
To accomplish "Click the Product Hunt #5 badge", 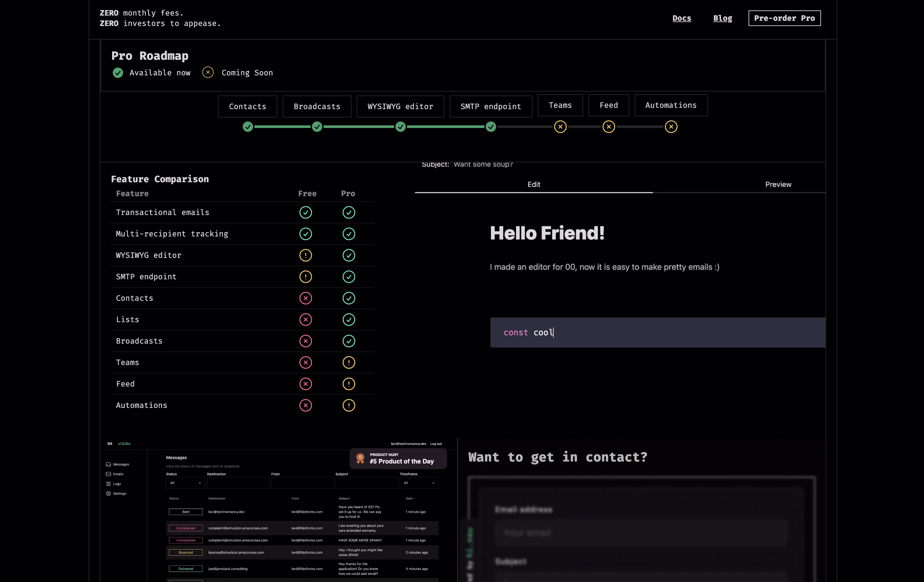I will (x=398, y=459).
